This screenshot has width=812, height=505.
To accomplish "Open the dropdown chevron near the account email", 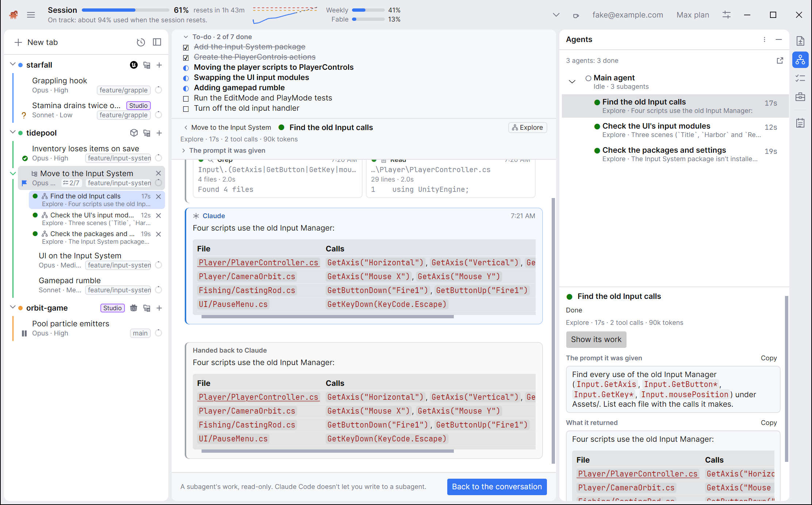I will (556, 15).
